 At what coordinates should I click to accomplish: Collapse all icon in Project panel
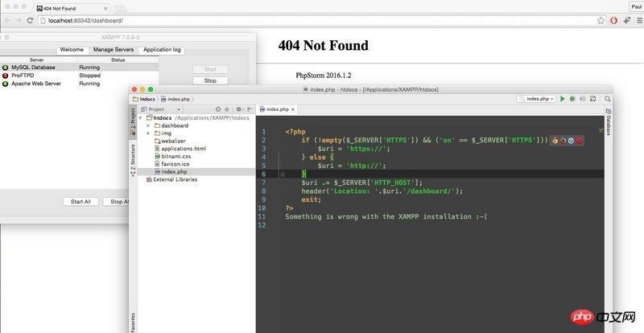click(227, 109)
